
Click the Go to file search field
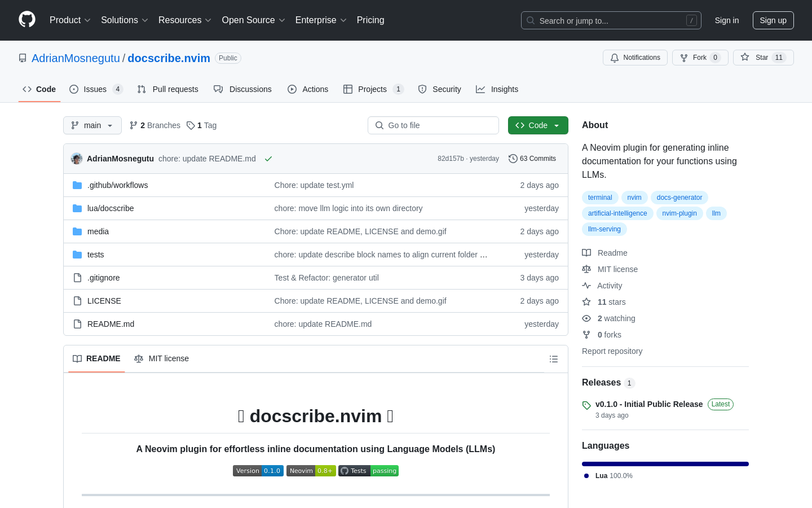click(433, 125)
